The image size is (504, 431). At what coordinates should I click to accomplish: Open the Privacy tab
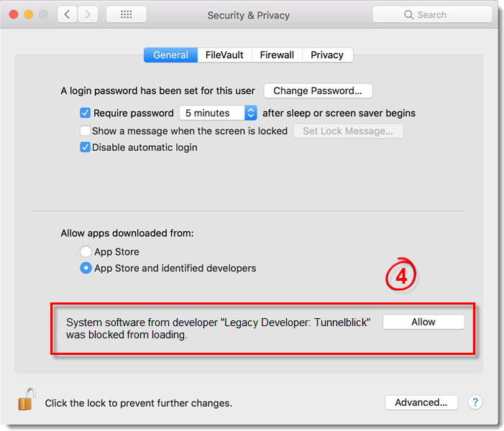327,55
